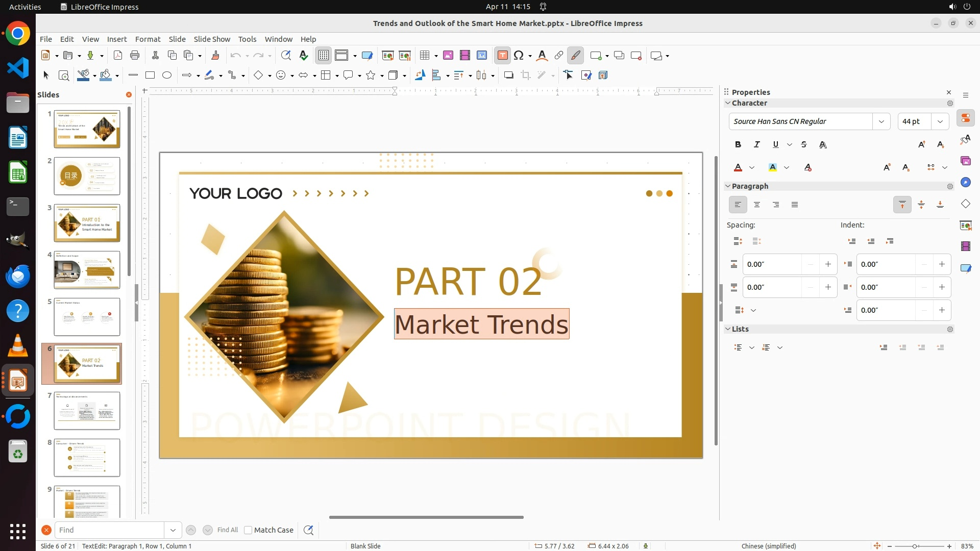Open the Slide Show menu
980x551 pixels.
coord(212,39)
